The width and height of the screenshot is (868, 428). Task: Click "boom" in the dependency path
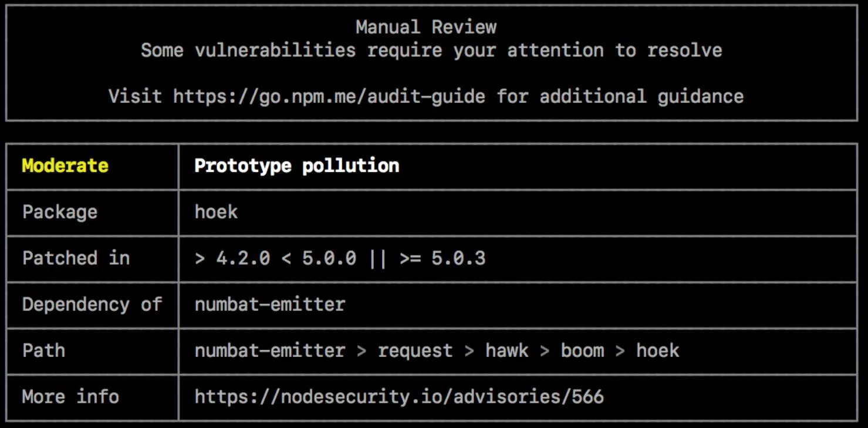(582, 351)
